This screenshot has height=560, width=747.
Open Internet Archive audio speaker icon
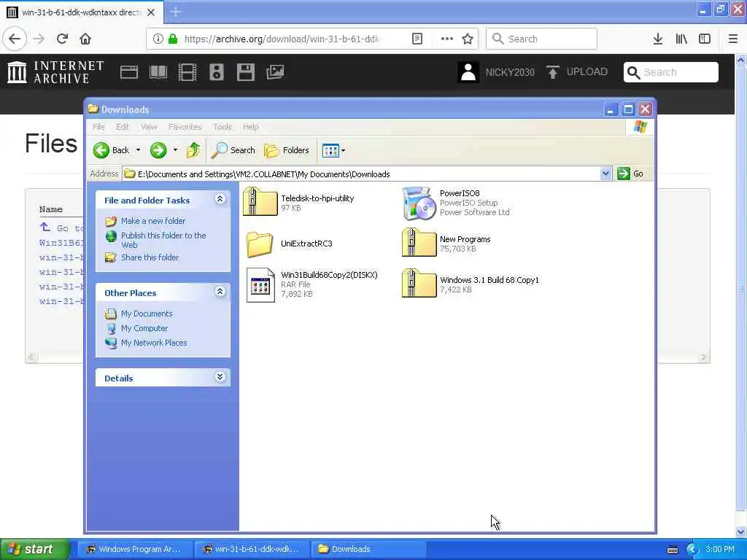216,72
